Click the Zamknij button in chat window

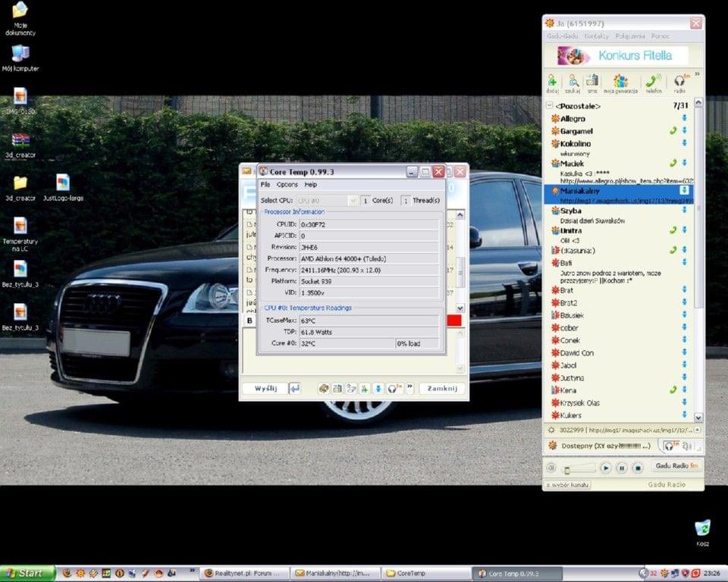tap(442, 388)
